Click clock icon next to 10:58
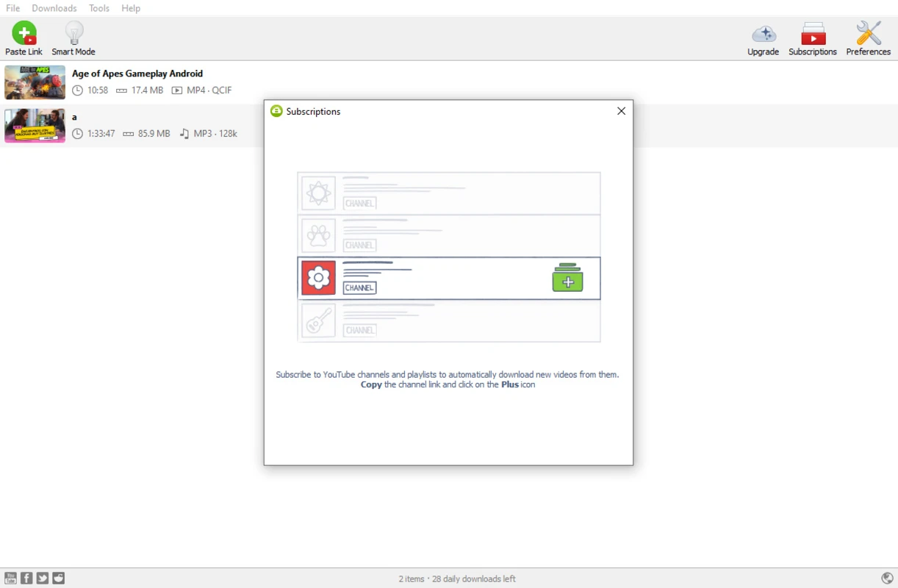 click(78, 90)
